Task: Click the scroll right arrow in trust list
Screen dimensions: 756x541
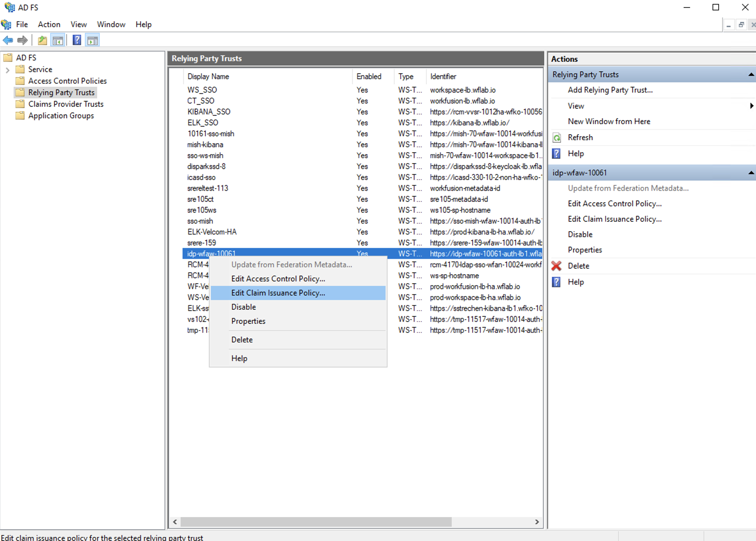Action: pos(537,522)
